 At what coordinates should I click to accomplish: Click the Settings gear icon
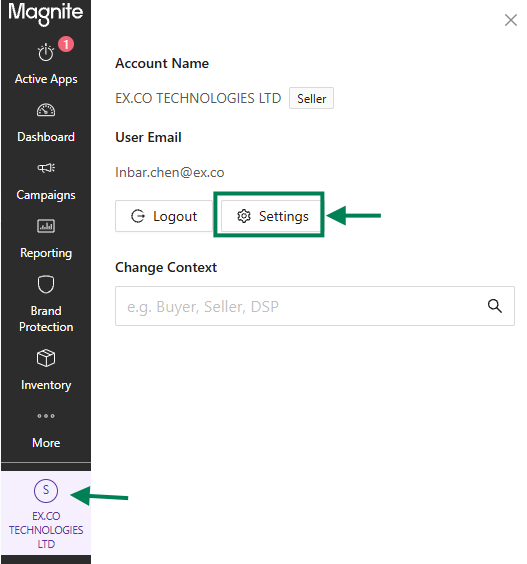(244, 216)
